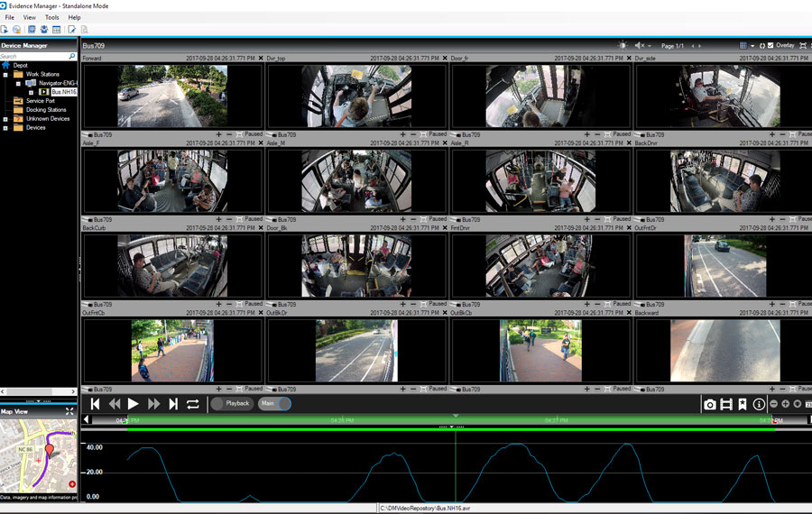Toggle the Overlay checkbox
This screenshot has height=514, width=812.
click(x=770, y=46)
